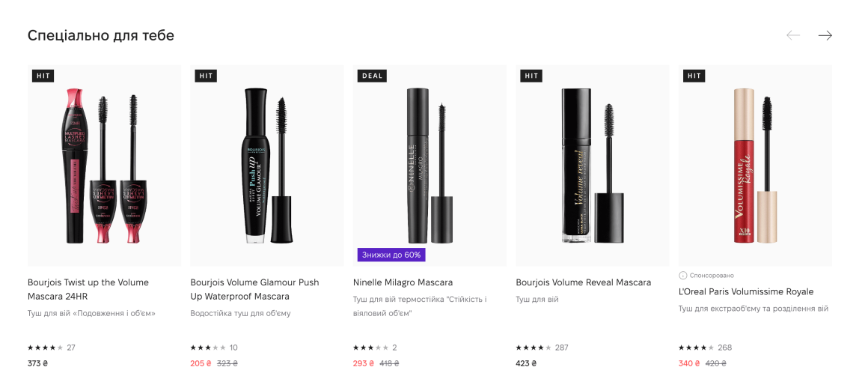Screen dimensions: 868x388
Task: Open Bourjois Volume Glamour Push Up title
Action: pos(254,289)
